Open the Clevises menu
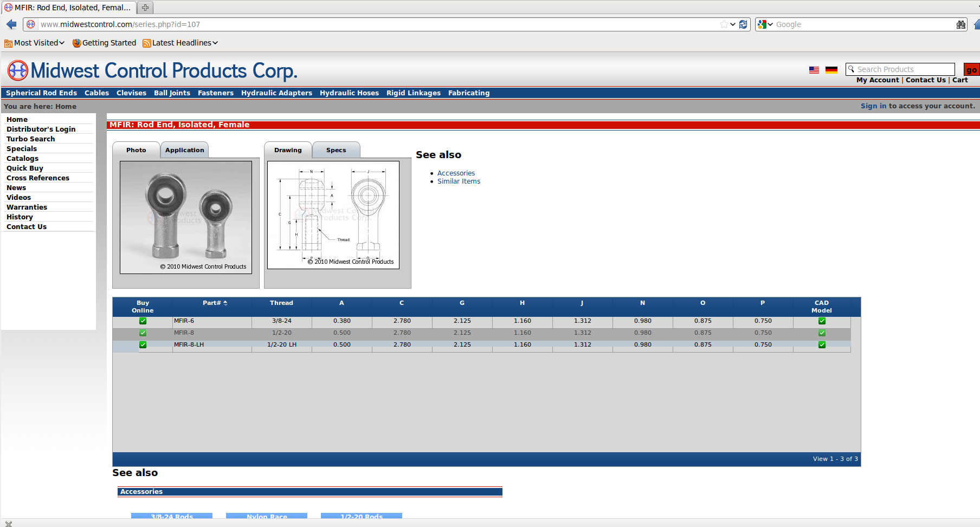 [x=132, y=93]
